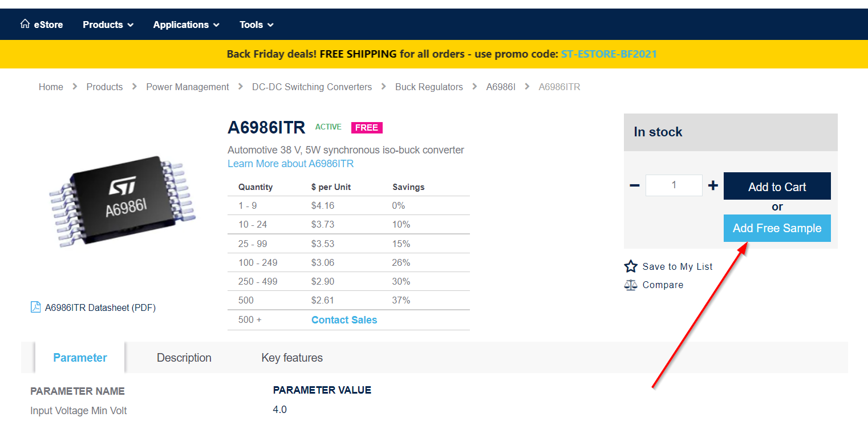Image resolution: width=868 pixels, height=421 pixels.
Task: Click the ST-ESTORE-BF2021 promo code link
Action: click(609, 54)
